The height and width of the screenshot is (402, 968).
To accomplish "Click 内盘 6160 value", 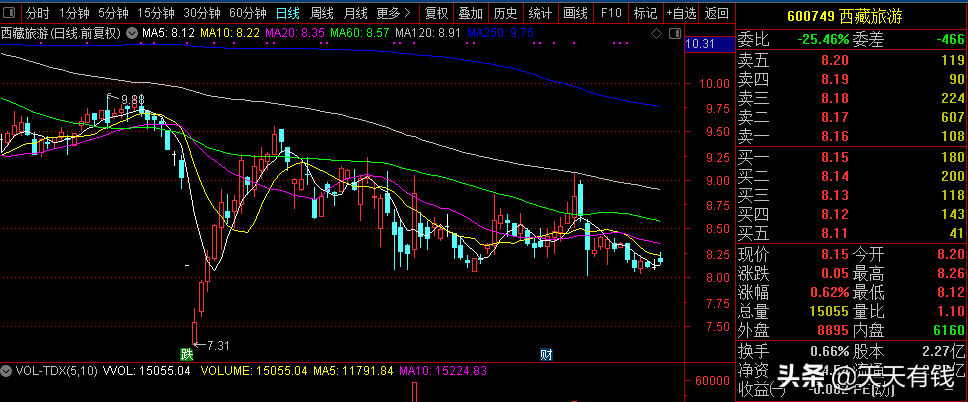I will click(949, 330).
